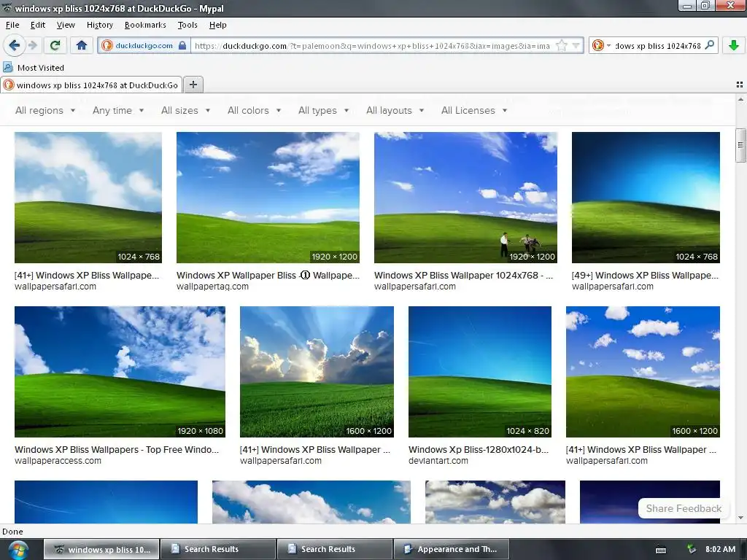Switch to first Search Results taskbar window

pos(218,549)
